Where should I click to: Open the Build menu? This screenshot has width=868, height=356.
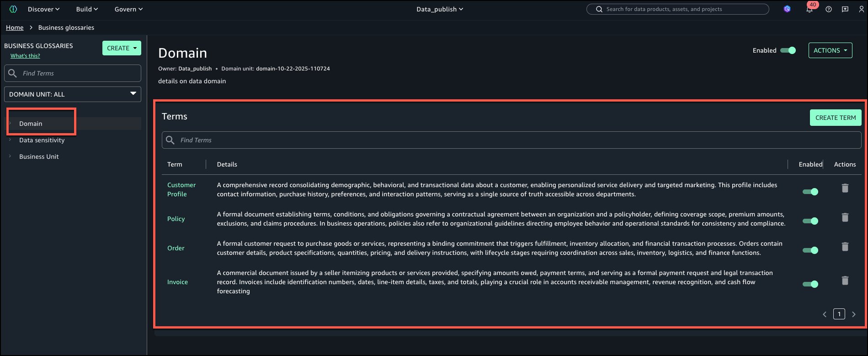pos(87,9)
